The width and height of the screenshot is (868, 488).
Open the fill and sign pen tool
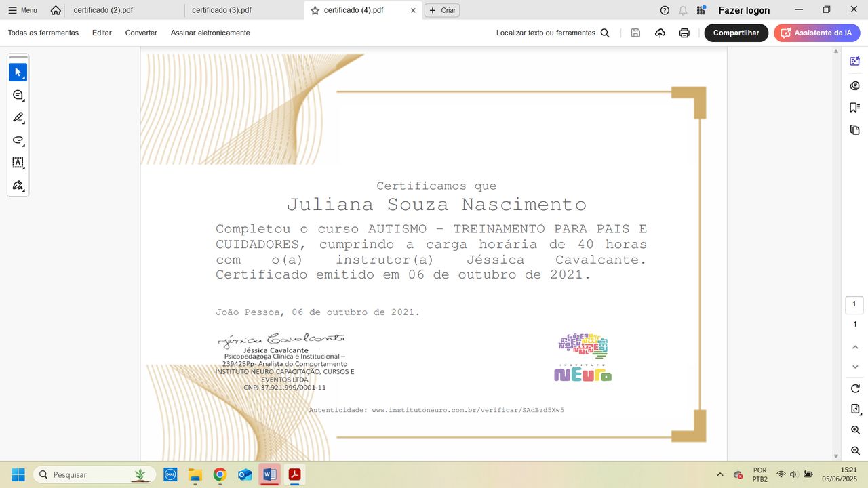pos(18,185)
